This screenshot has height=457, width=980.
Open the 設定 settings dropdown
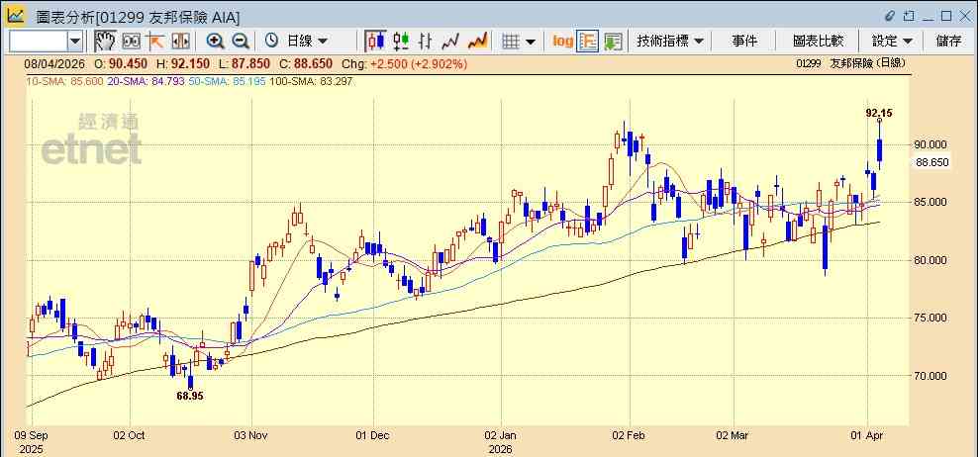[892, 42]
